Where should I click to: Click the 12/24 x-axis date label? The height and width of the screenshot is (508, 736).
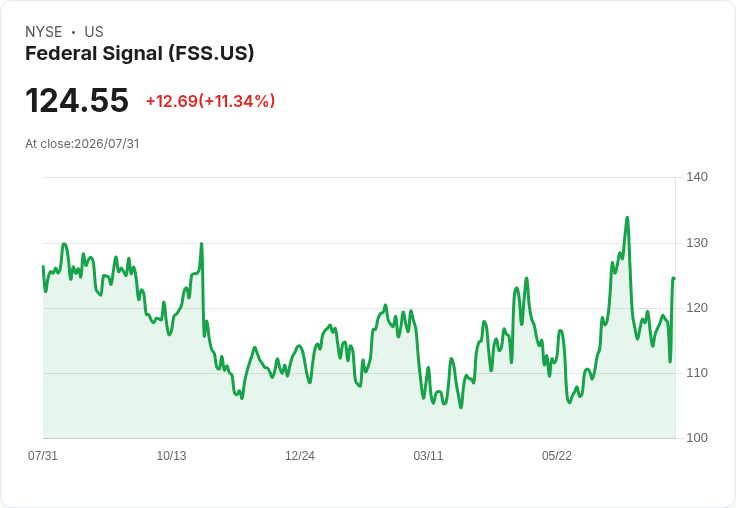coord(300,455)
